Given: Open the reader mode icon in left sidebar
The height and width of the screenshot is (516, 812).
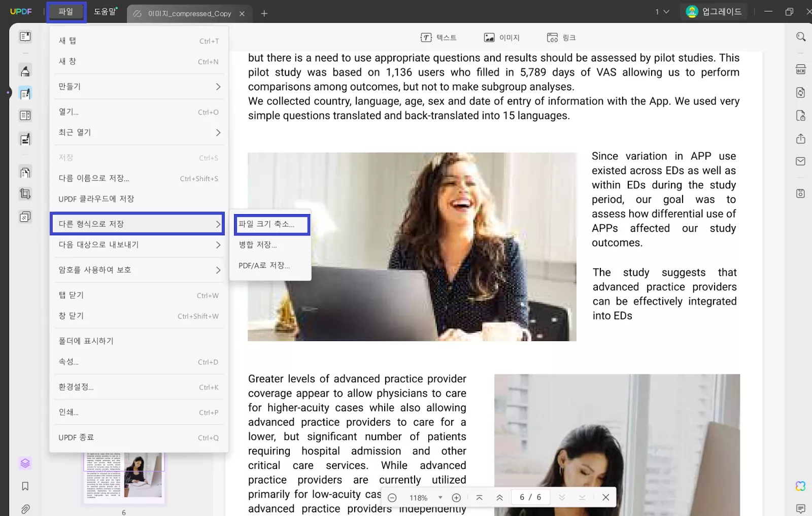Looking at the screenshot, I should click(25, 37).
